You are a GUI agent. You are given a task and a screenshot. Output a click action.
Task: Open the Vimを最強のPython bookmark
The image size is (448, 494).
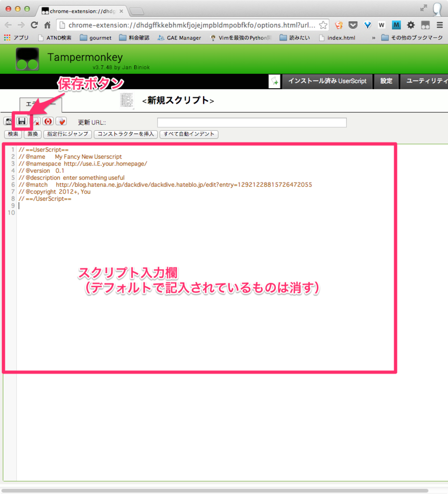241,38
